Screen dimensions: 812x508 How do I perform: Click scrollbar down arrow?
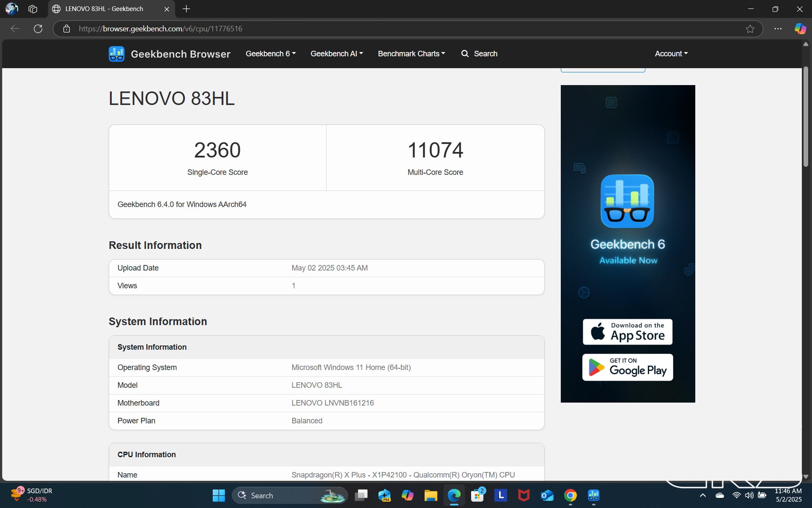point(806,476)
